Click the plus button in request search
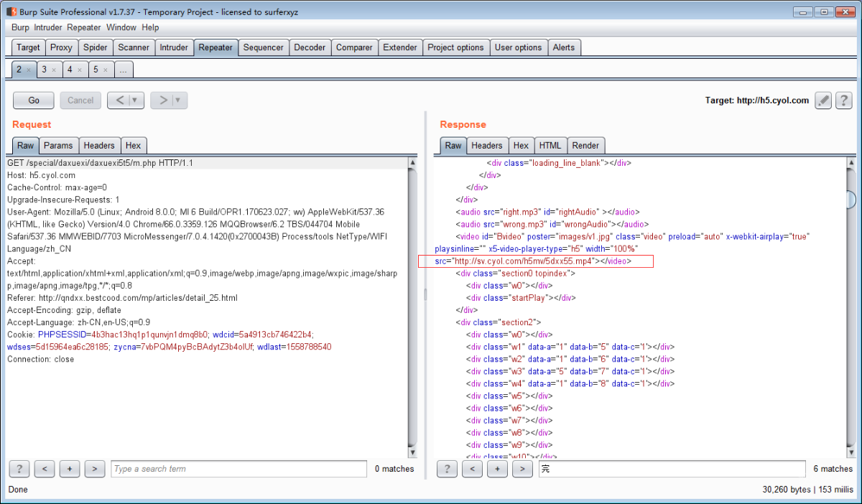Viewport: 862px width, 504px height. pyautogui.click(x=70, y=469)
